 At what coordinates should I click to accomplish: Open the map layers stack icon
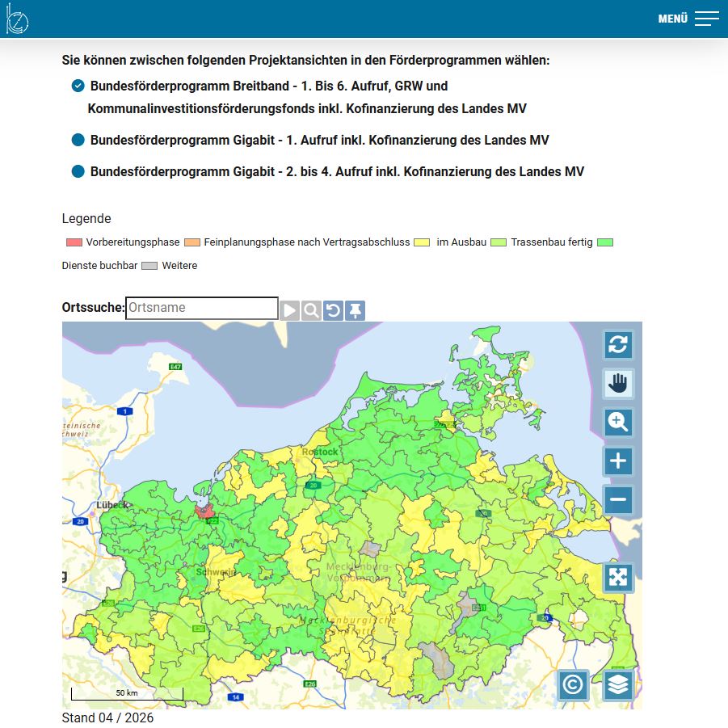(618, 685)
